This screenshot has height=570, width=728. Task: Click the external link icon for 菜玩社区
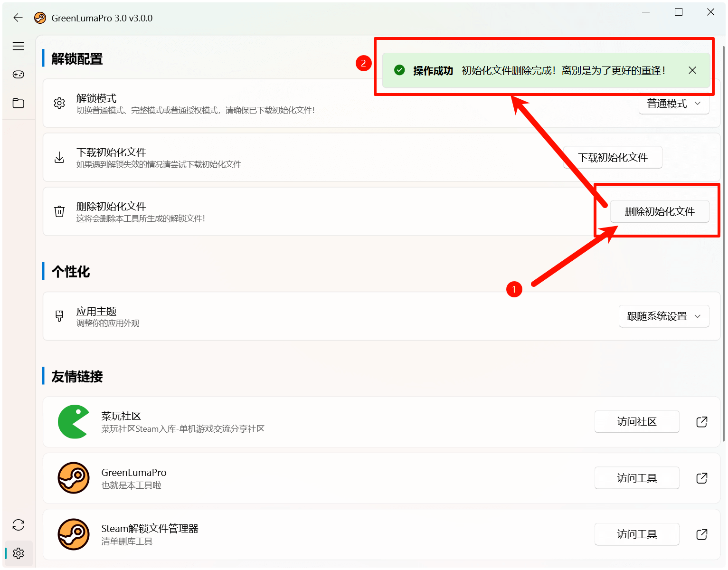point(701,422)
